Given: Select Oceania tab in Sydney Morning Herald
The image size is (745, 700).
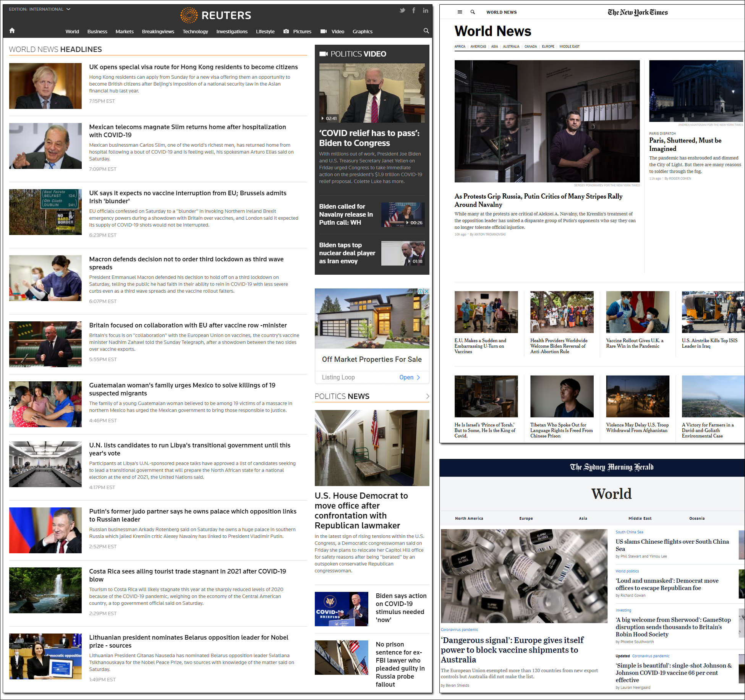Looking at the screenshot, I should pyautogui.click(x=697, y=519).
